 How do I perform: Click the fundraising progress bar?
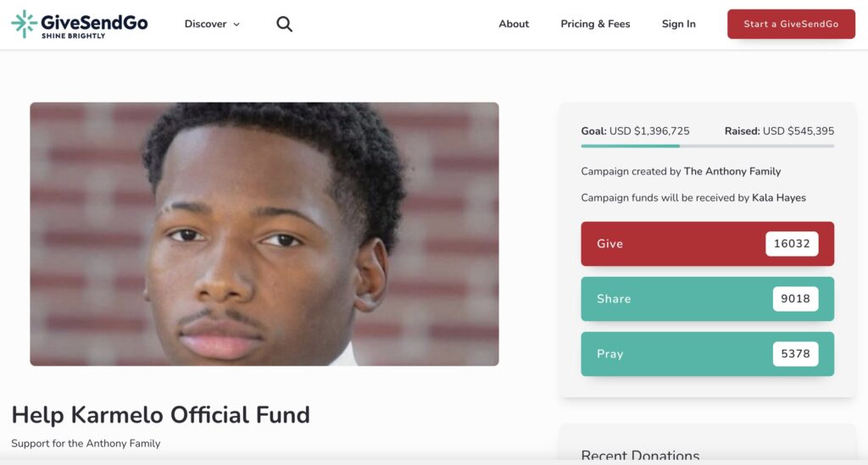click(707, 146)
